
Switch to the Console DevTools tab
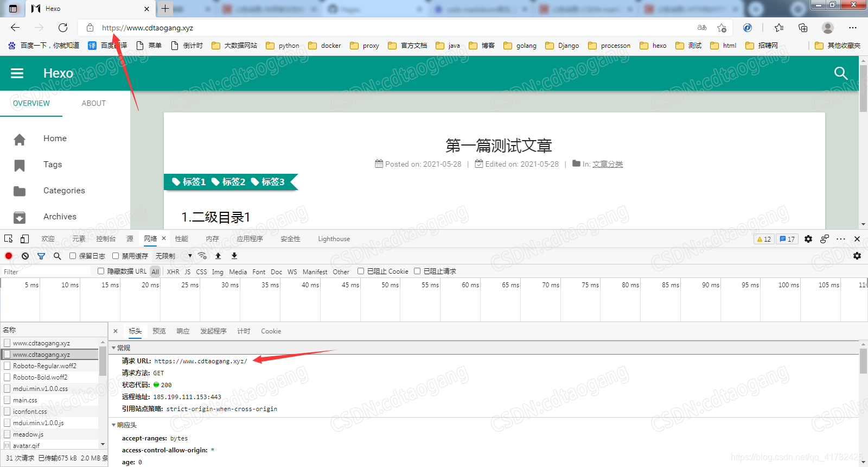click(106, 239)
